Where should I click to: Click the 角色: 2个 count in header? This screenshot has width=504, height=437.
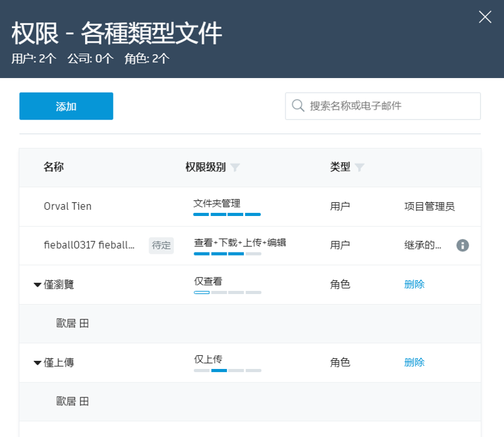[147, 59]
